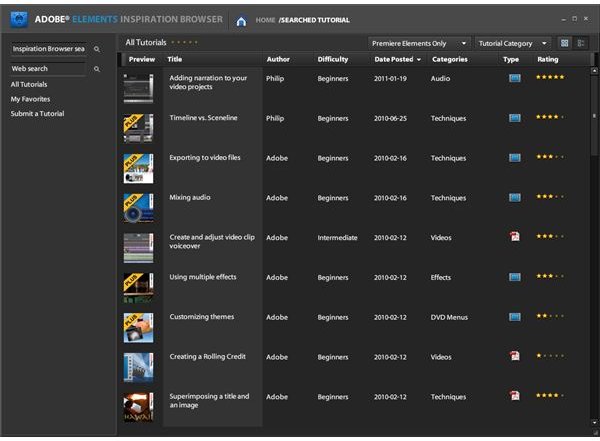Open All Tutorials in sidebar
Image resolution: width=600 pixels, height=441 pixels.
point(29,85)
